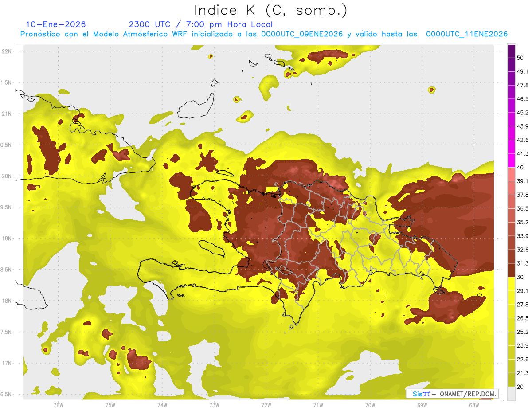The height and width of the screenshot is (411, 532).
Task: Click the colorbar value "20"
Action: (520, 387)
